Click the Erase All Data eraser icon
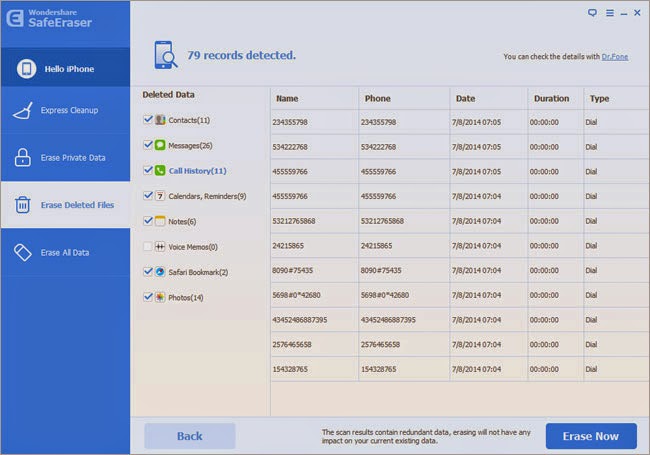This screenshot has width=650, height=455. pos(22,252)
